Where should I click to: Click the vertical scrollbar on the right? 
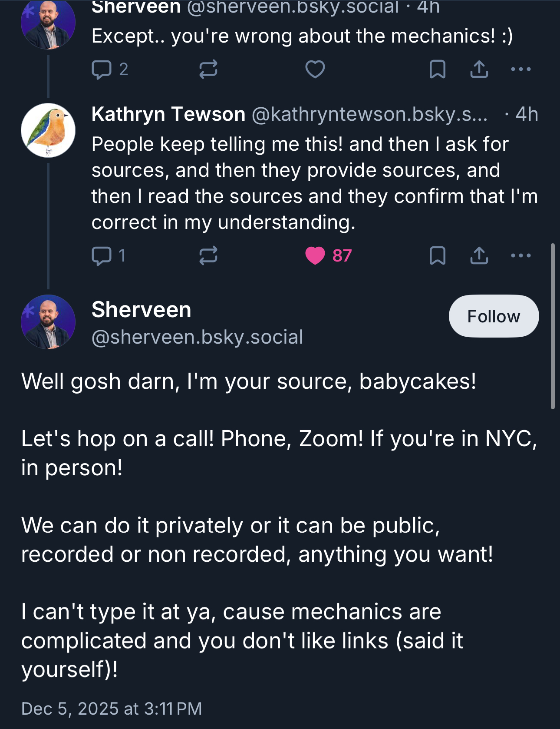click(553, 326)
